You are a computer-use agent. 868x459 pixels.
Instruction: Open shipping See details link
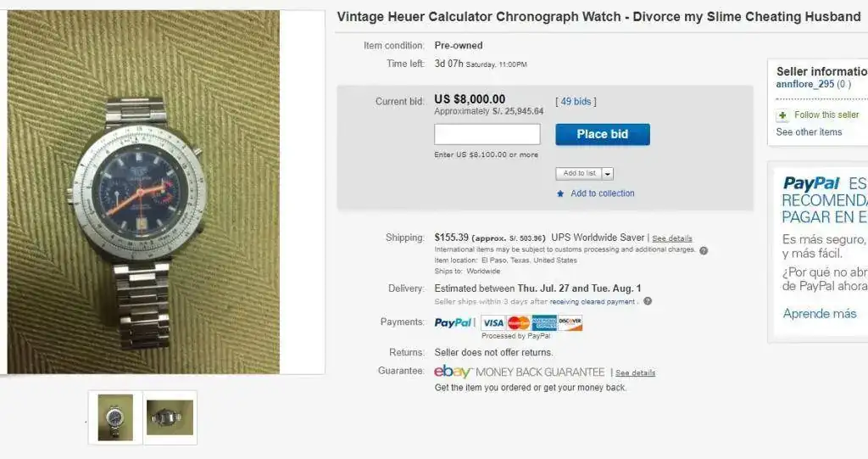click(x=672, y=238)
